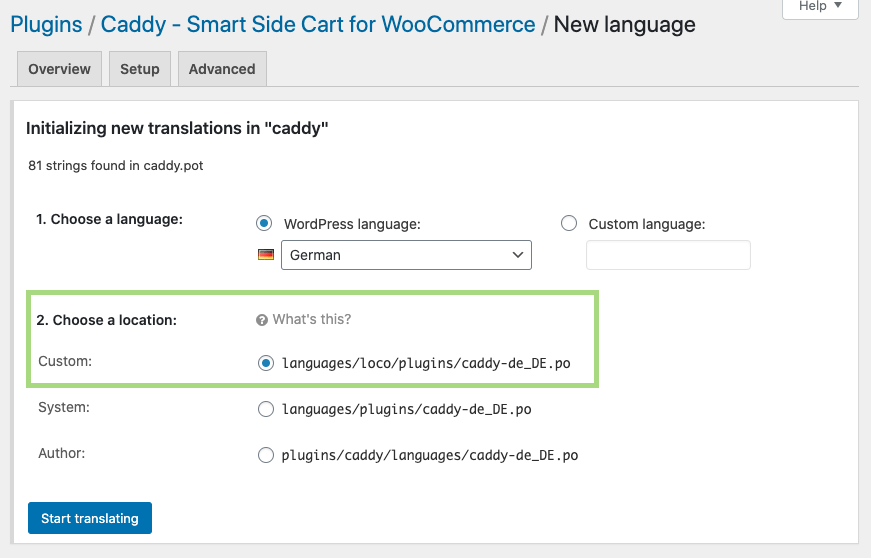This screenshot has height=558, width=871.
Task: Click the "1. Choose a language:" label
Action: point(109,219)
